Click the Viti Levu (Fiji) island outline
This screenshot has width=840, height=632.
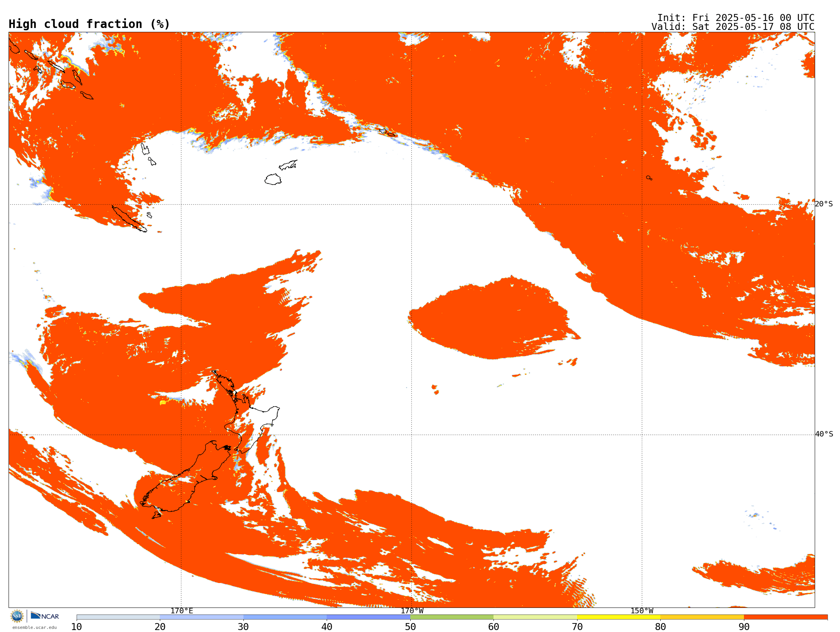point(273,179)
